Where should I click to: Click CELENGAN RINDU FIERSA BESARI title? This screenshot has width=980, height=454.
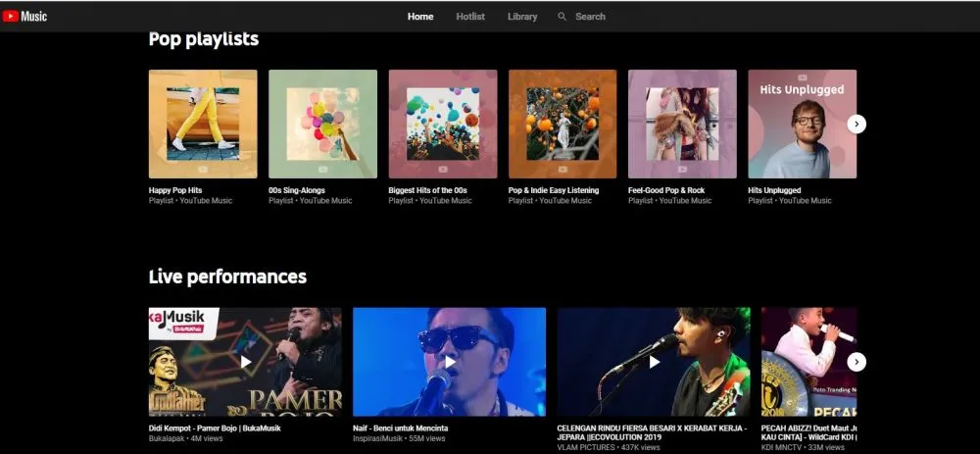coord(652,432)
